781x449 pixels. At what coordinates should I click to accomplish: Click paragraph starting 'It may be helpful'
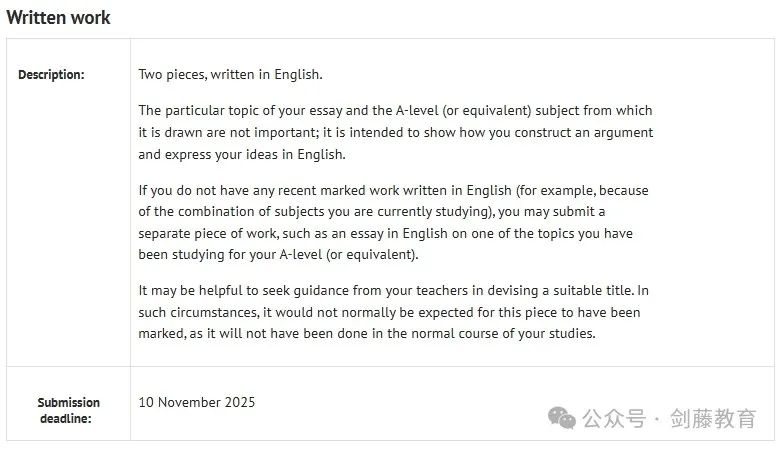393,312
